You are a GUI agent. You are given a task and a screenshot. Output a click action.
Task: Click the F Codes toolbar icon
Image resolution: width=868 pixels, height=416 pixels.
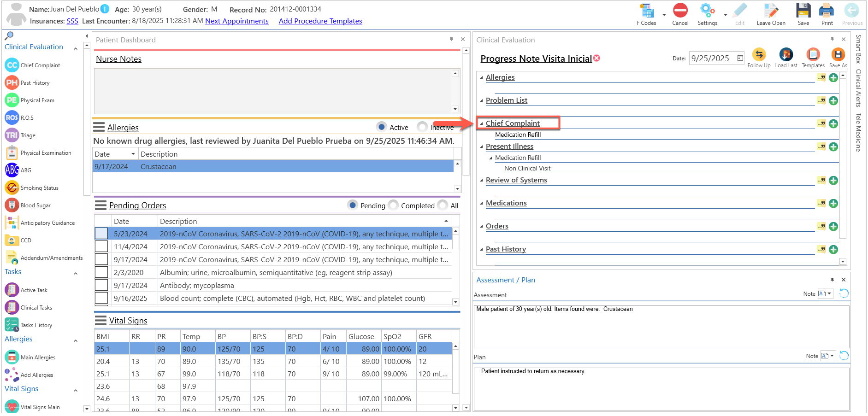pos(647,11)
